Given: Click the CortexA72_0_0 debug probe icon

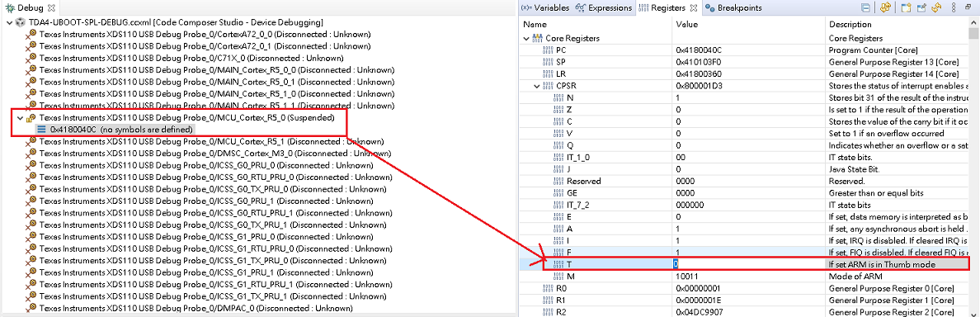Looking at the screenshot, I should click(x=31, y=34).
